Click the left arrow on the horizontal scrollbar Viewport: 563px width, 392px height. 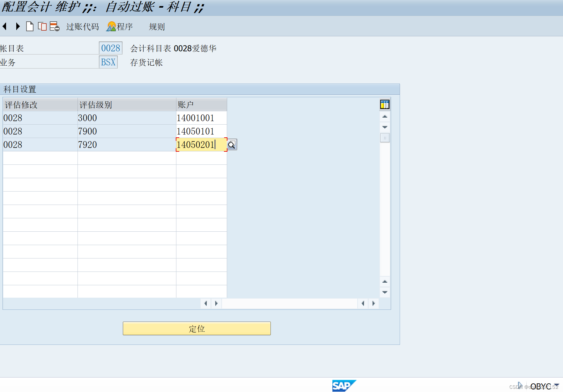coord(206,303)
